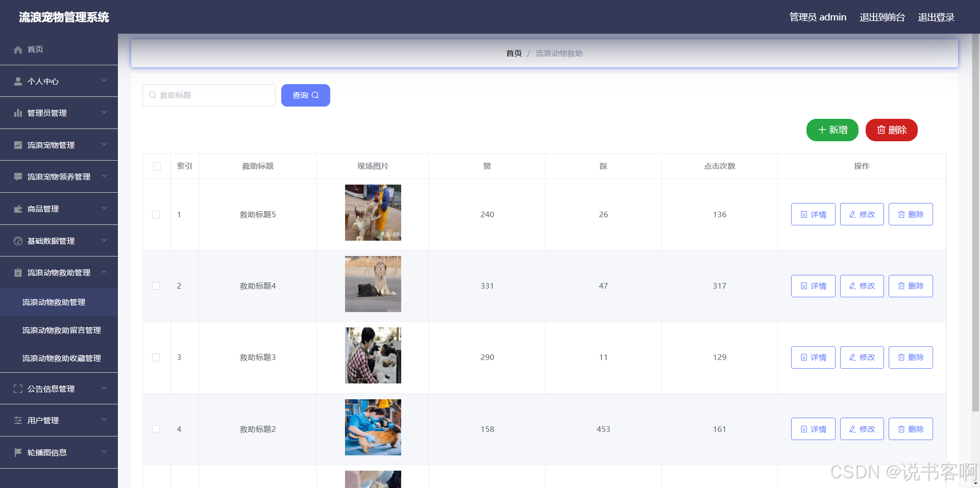Viewport: 980px width, 488px height.
Task: Open the vet photo thumbnail for 救助标题2
Action: [x=373, y=427]
